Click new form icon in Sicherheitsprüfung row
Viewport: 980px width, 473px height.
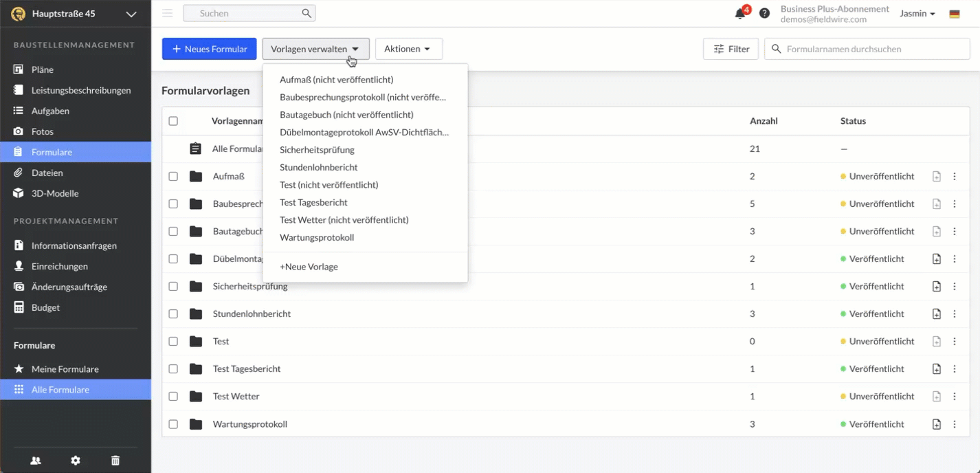(x=936, y=287)
